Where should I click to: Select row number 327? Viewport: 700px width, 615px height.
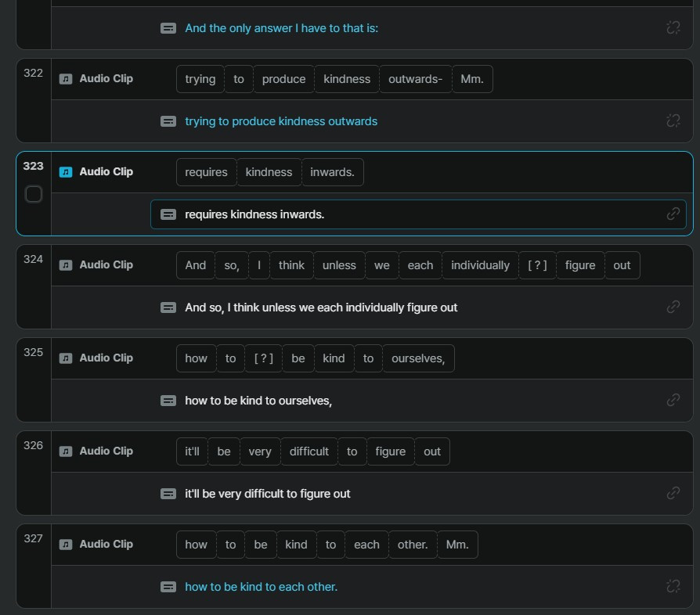pyautogui.click(x=33, y=539)
